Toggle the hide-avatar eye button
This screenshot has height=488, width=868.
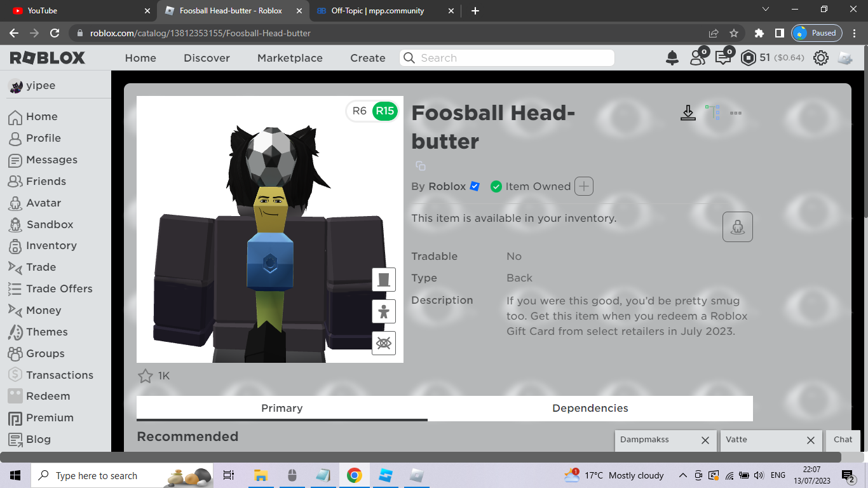pyautogui.click(x=384, y=343)
